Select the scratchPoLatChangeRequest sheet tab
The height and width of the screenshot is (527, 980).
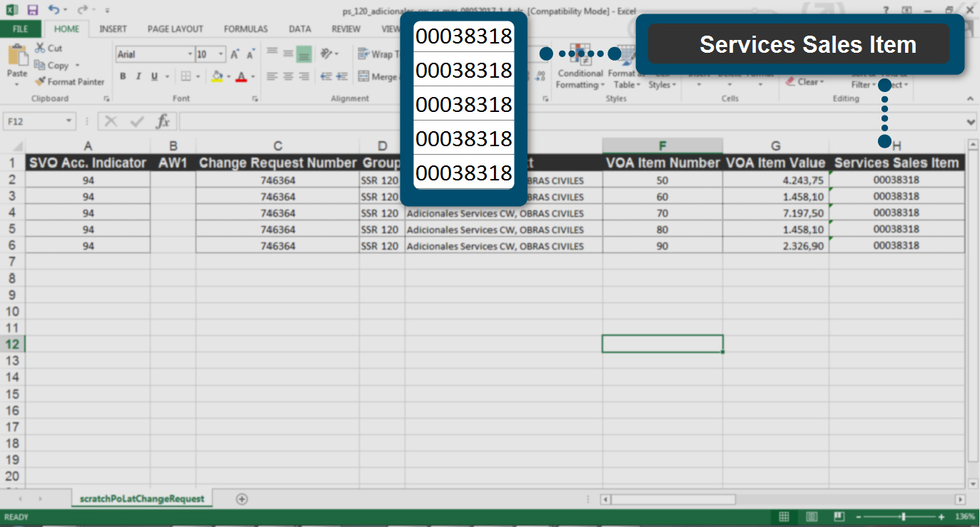(142, 499)
